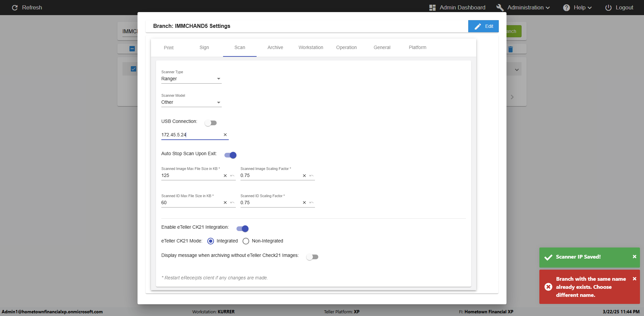
Task: Expand the Administration menu
Action: 528,7
